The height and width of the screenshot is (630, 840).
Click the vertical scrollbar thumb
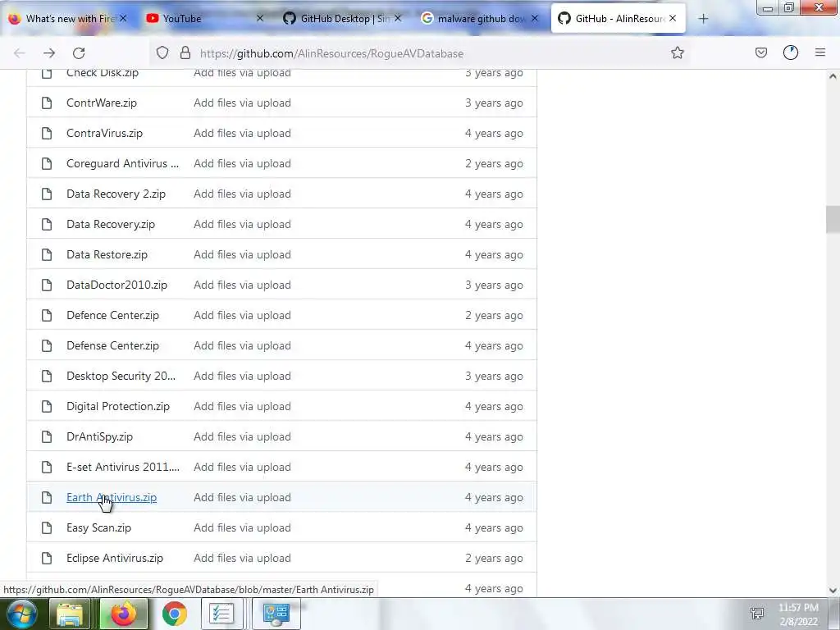click(x=833, y=219)
